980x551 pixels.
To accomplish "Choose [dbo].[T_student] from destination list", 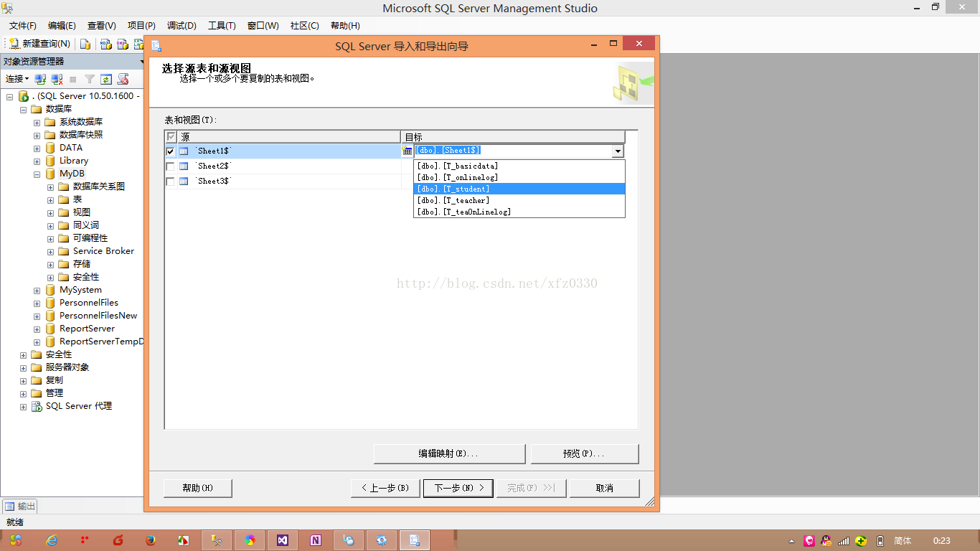I will tap(519, 189).
